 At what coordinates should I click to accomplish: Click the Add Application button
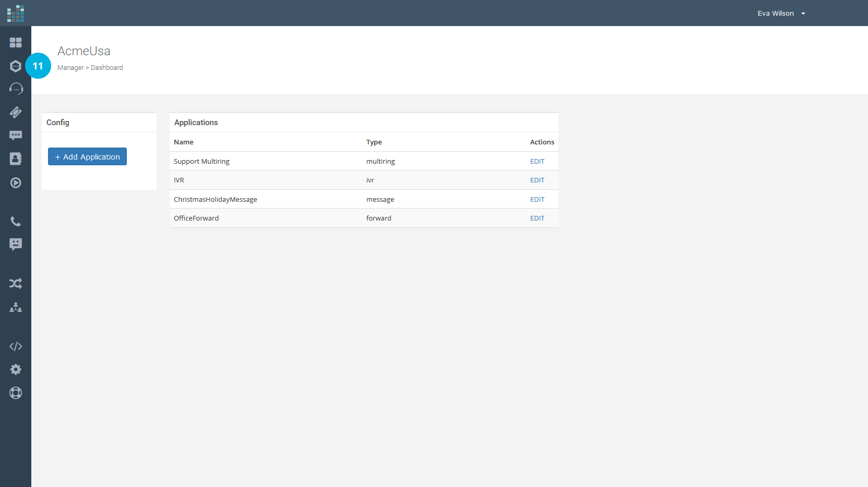(87, 156)
